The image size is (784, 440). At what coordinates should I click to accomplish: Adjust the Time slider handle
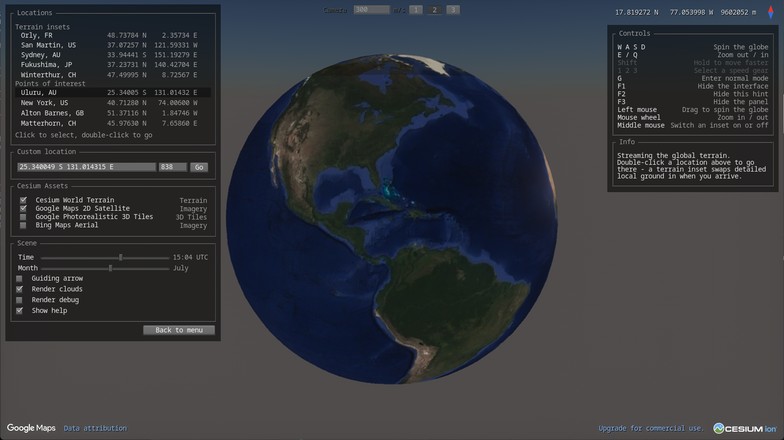click(120, 258)
